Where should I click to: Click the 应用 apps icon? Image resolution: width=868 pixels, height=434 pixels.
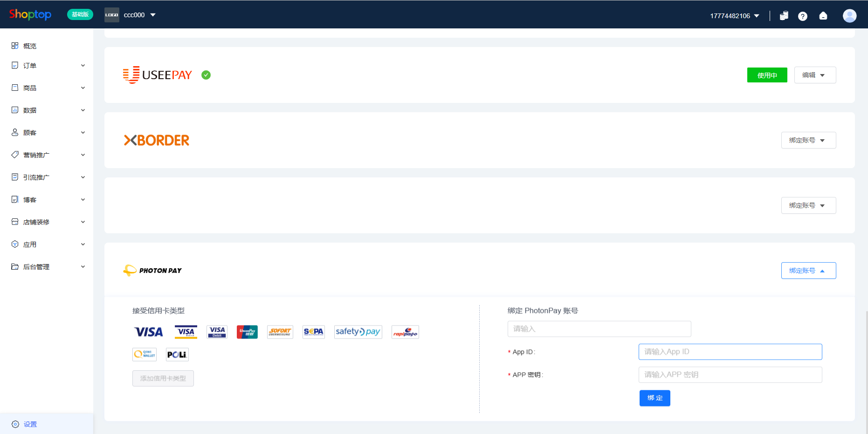pos(15,244)
